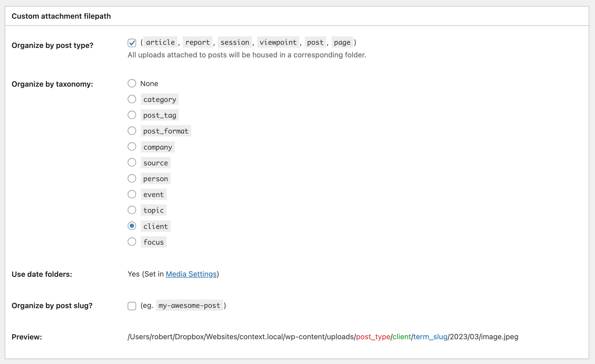Uncheck the Organize by post type checkbox
Viewport: 595px width, 364px height.
coord(132,43)
